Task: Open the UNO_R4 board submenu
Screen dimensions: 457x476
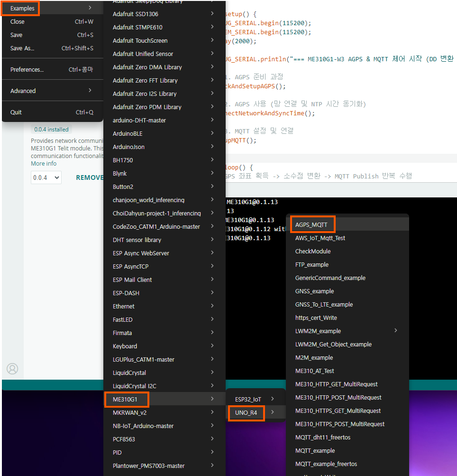Action: coord(256,413)
